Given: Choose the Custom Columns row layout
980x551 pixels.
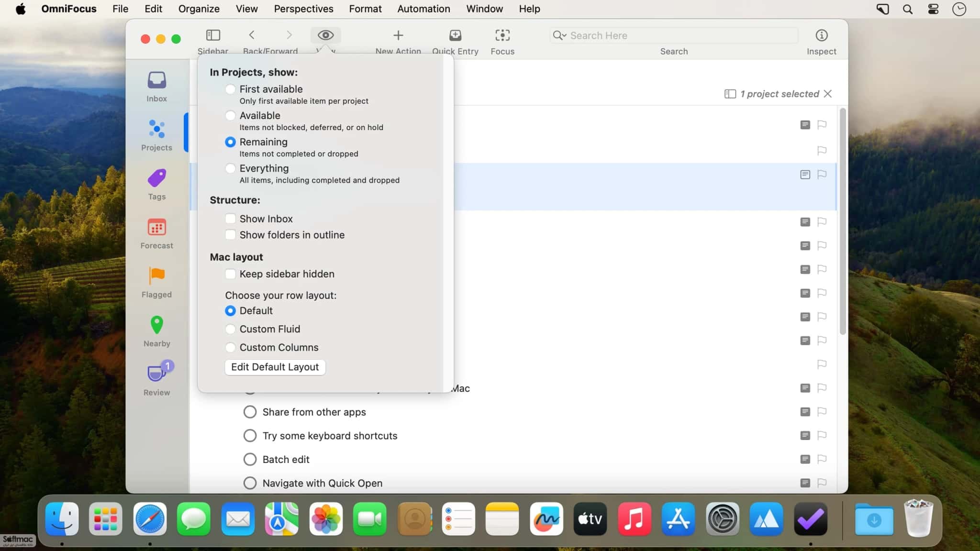Looking at the screenshot, I should click(230, 347).
